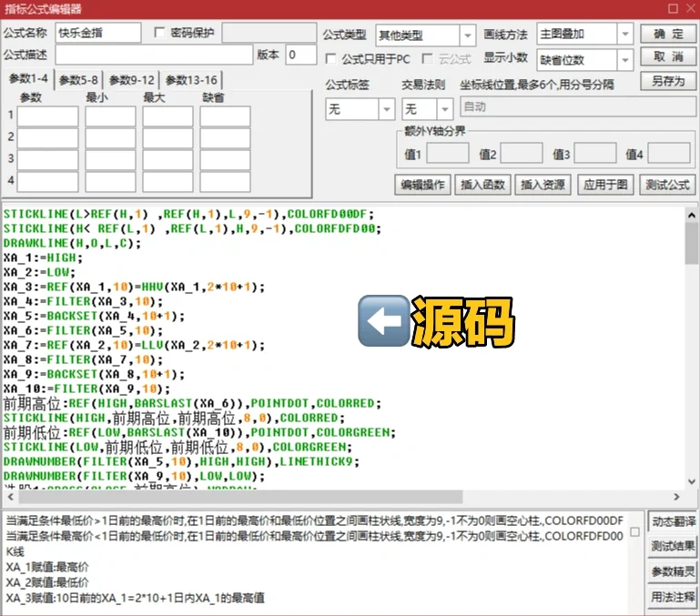This screenshot has width=700, height=616.
Task: Click the LINETHICK9 DRAWNUMBER line
Action: pos(181,461)
